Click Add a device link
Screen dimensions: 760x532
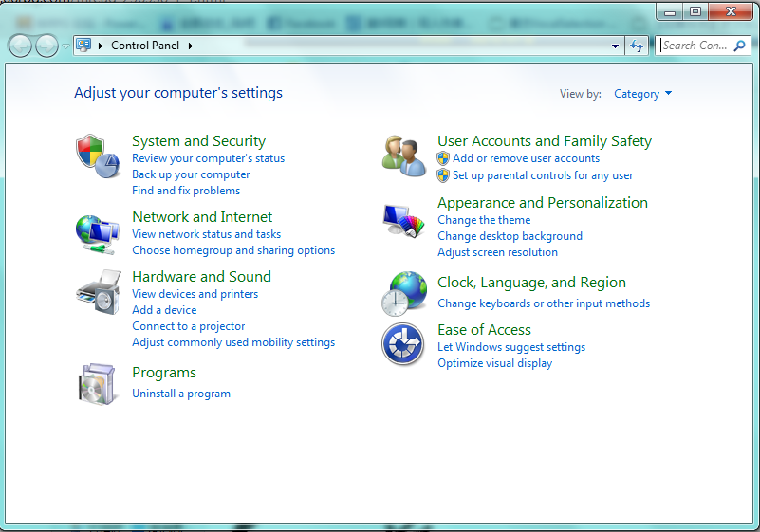164,309
